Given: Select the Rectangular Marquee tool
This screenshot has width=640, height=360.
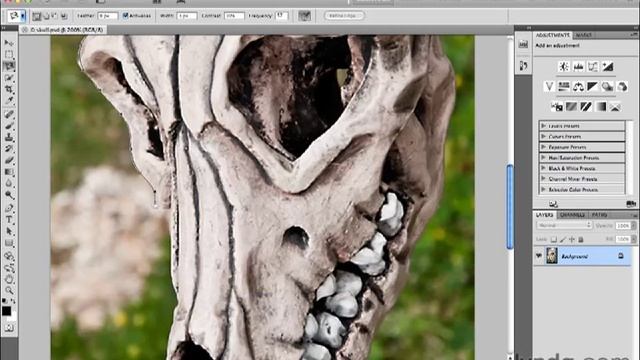Looking at the screenshot, I should [x=9, y=54].
